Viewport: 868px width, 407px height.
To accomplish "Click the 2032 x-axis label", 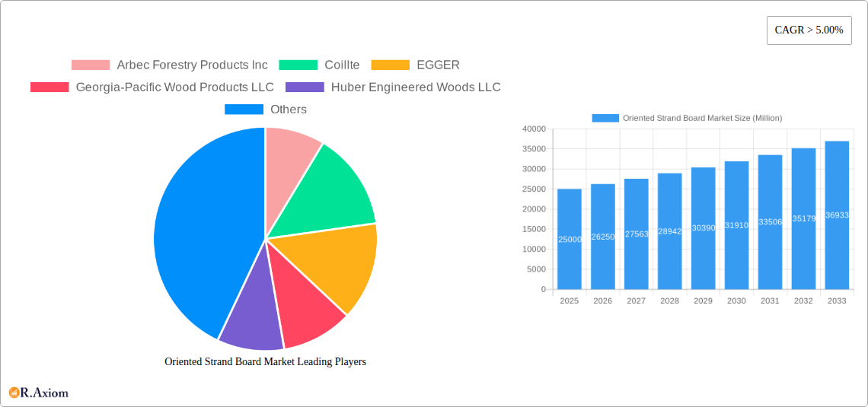I will pyautogui.click(x=804, y=300).
